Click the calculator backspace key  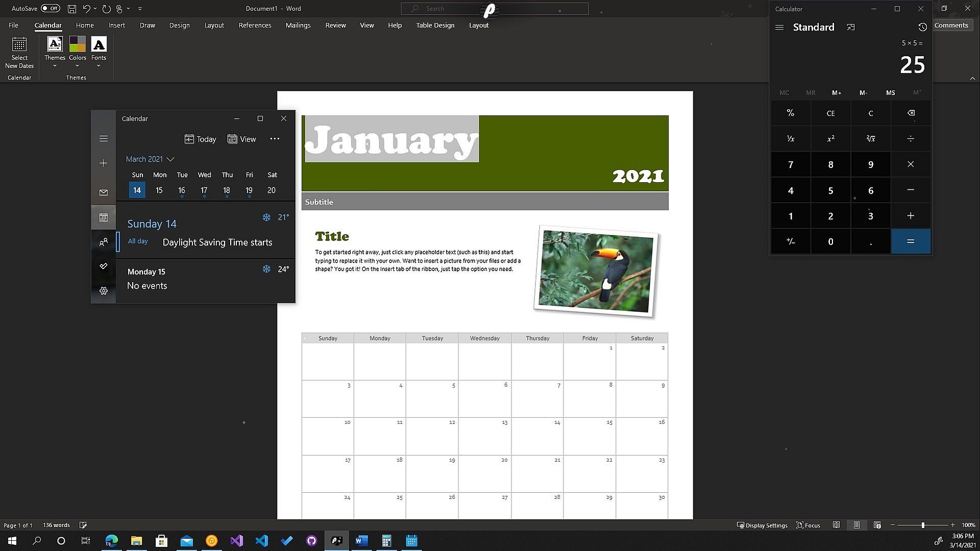point(911,113)
